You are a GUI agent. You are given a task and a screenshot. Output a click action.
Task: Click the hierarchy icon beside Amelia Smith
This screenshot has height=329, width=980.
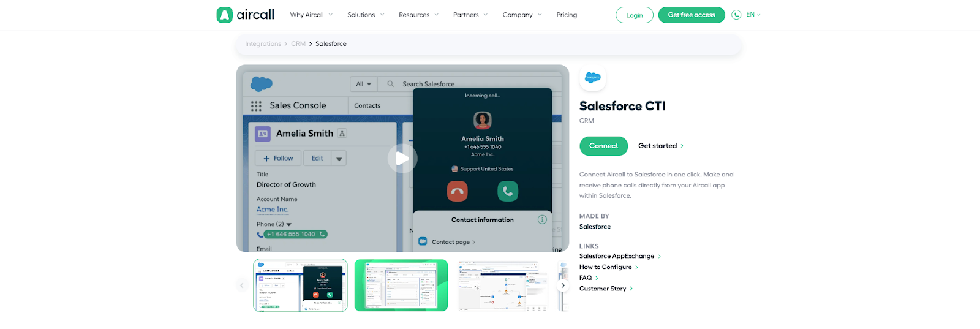[x=342, y=134]
